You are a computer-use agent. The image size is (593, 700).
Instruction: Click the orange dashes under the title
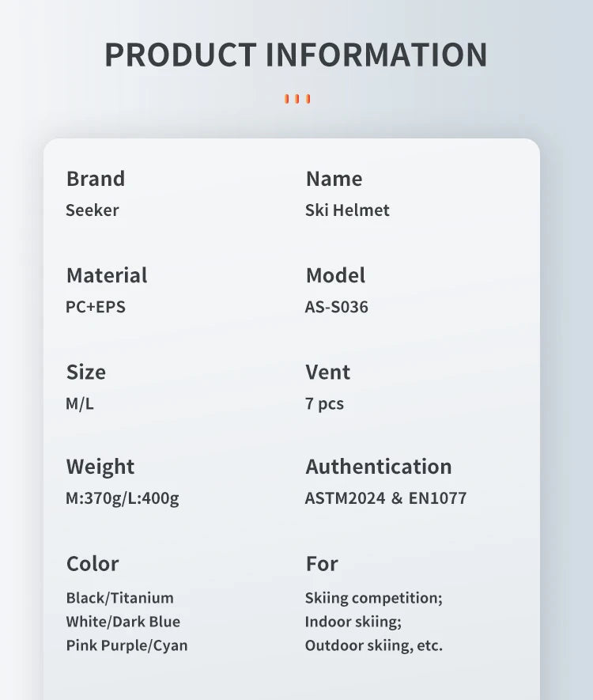point(296,99)
